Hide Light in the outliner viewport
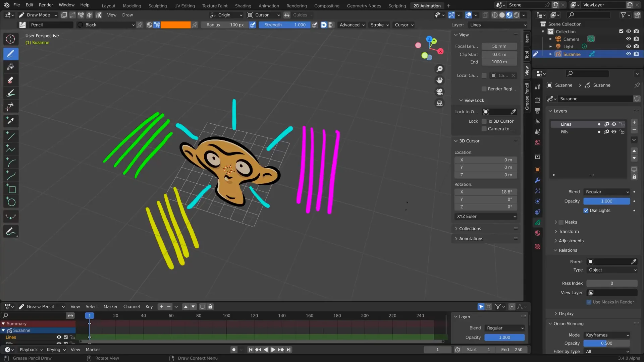Image resolution: width=644 pixels, height=362 pixels. (629, 47)
